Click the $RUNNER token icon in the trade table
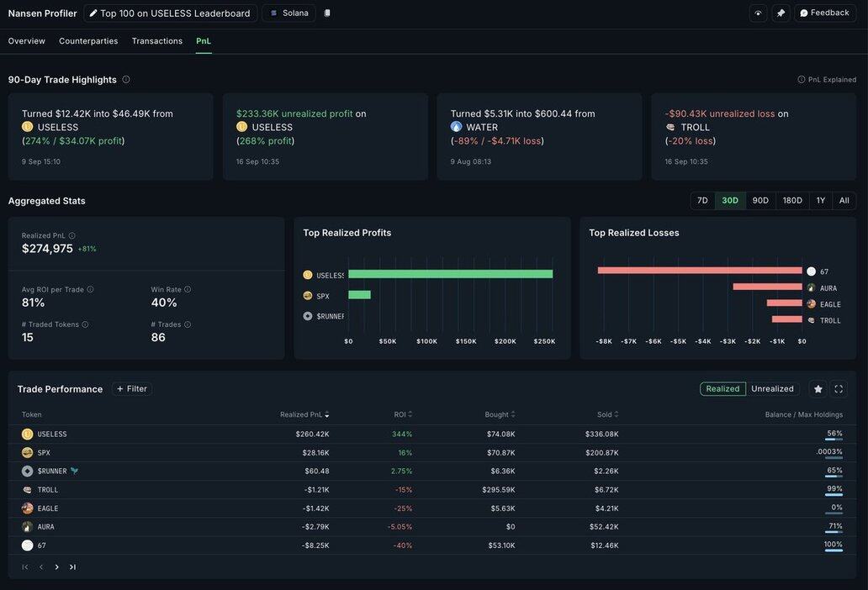Viewport: 868px width, 590px height. click(x=27, y=471)
